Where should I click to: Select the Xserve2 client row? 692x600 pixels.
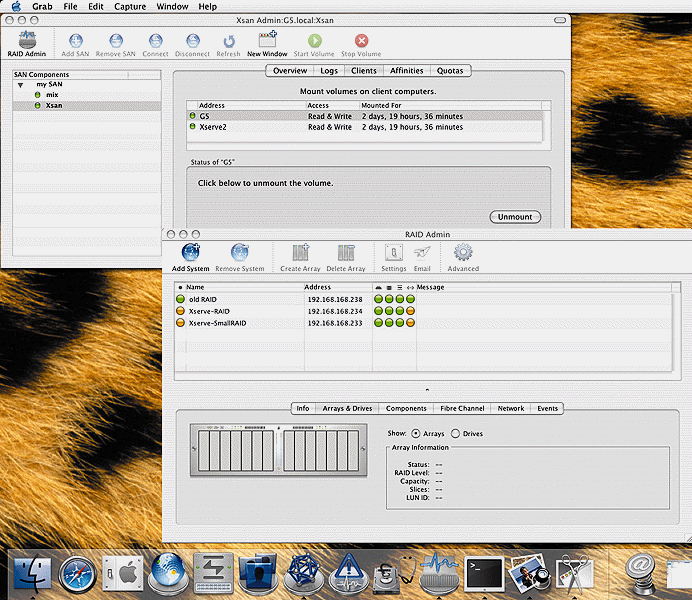pos(365,127)
